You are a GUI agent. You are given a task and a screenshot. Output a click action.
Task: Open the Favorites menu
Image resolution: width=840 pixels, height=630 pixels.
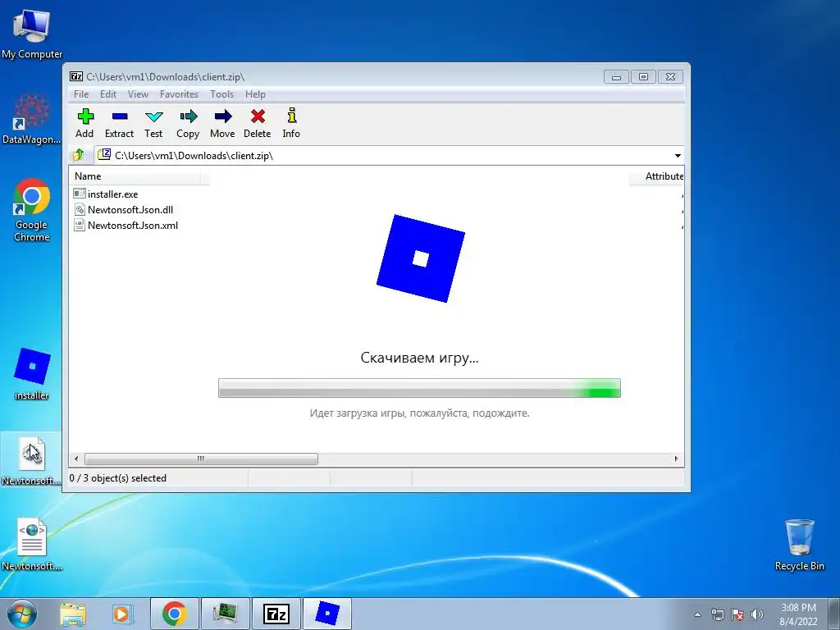[179, 94]
